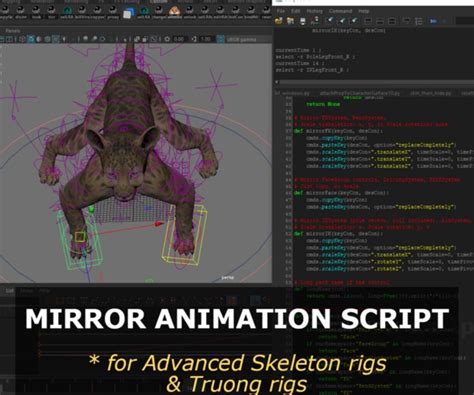Click the 'def mirrorIK(keyCon, desCon):' line
474x395 pixels.
(338, 234)
